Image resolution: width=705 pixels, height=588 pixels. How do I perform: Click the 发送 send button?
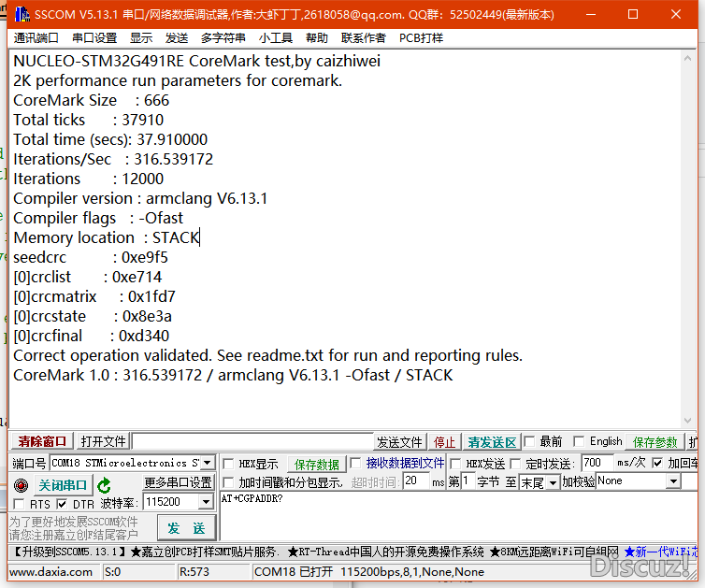click(x=186, y=528)
